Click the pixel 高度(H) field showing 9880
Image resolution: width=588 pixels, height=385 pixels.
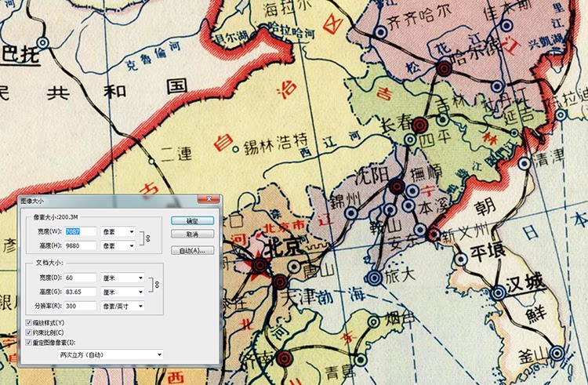pos(80,246)
